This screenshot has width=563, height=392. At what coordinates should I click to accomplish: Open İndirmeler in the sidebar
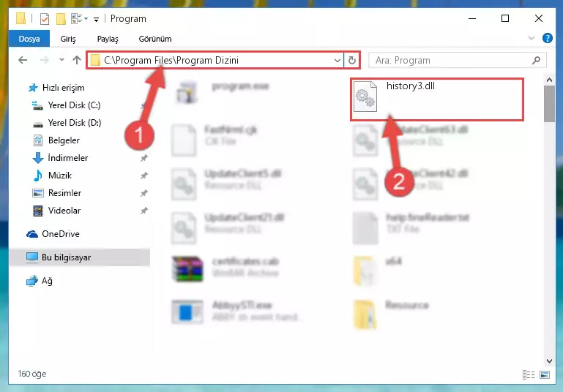60,158
